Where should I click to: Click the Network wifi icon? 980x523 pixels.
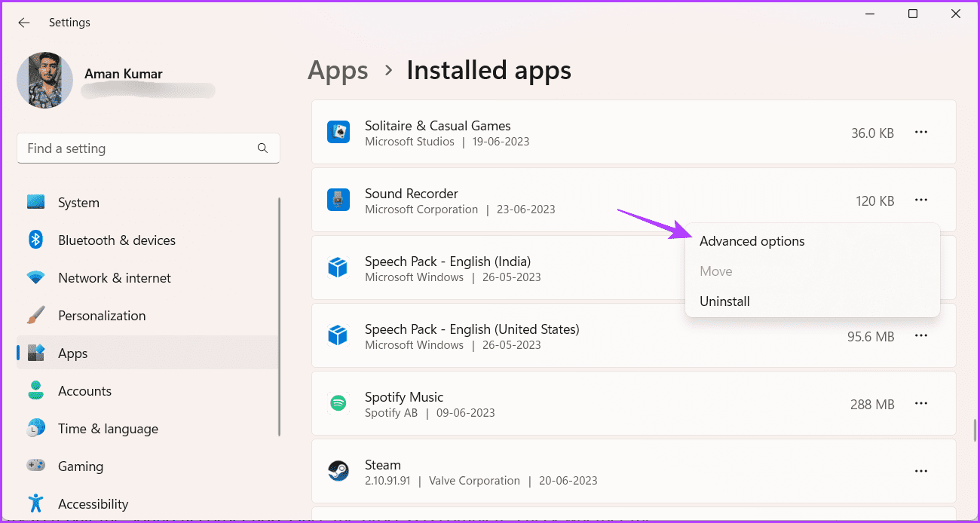click(35, 278)
